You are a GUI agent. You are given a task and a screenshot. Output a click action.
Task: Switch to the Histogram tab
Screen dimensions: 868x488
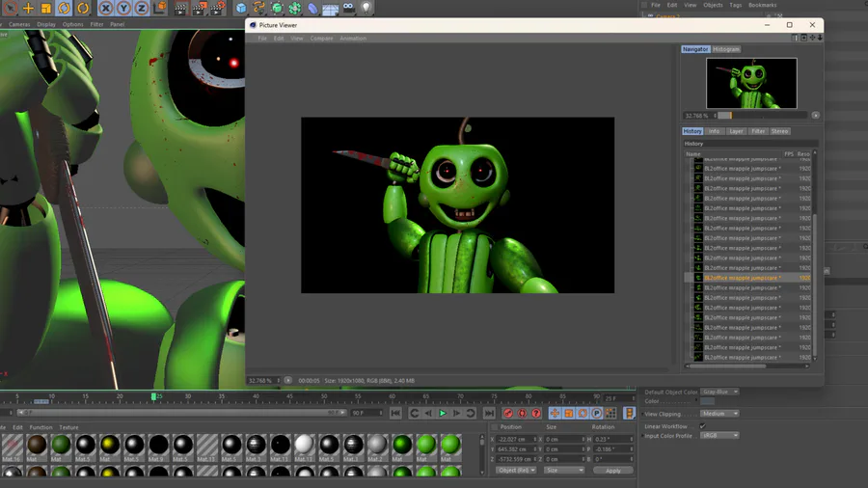click(726, 49)
